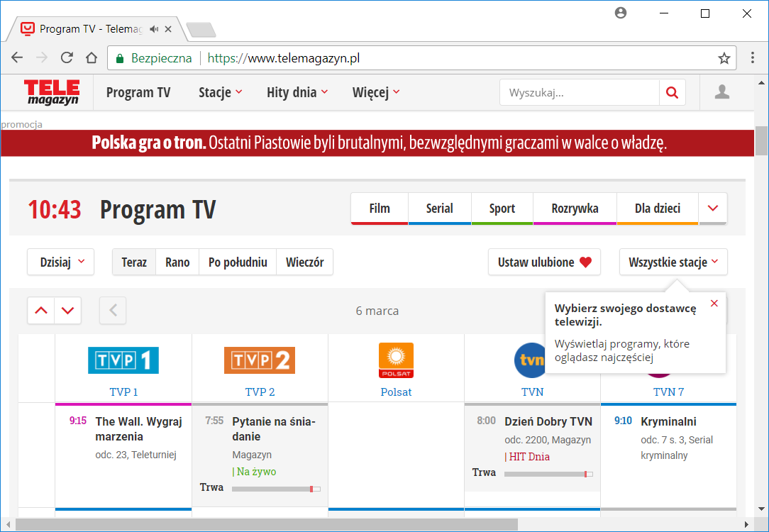The height and width of the screenshot is (532, 769).
Task: Click the horizontal scrollbar right arrow
Action: pos(747,524)
